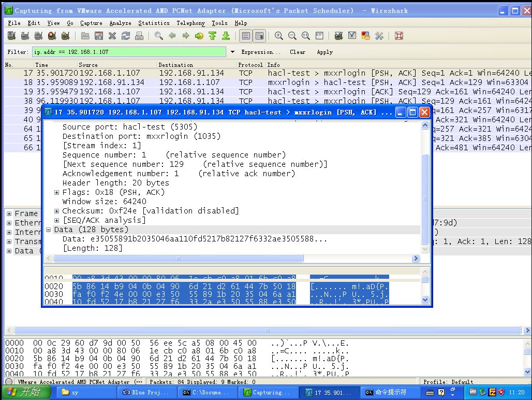Reload the capture file icon
Viewport: 532px width, 400px height.
pyautogui.click(x=126, y=36)
